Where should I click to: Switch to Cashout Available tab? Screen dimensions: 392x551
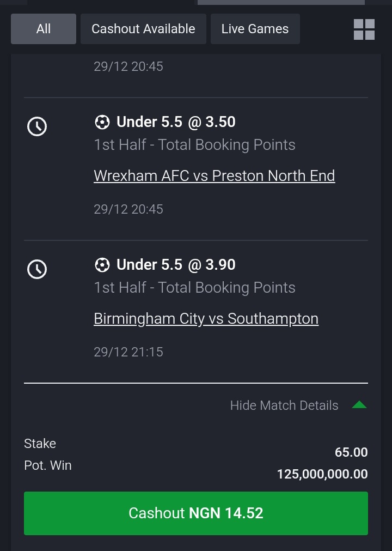click(x=143, y=29)
